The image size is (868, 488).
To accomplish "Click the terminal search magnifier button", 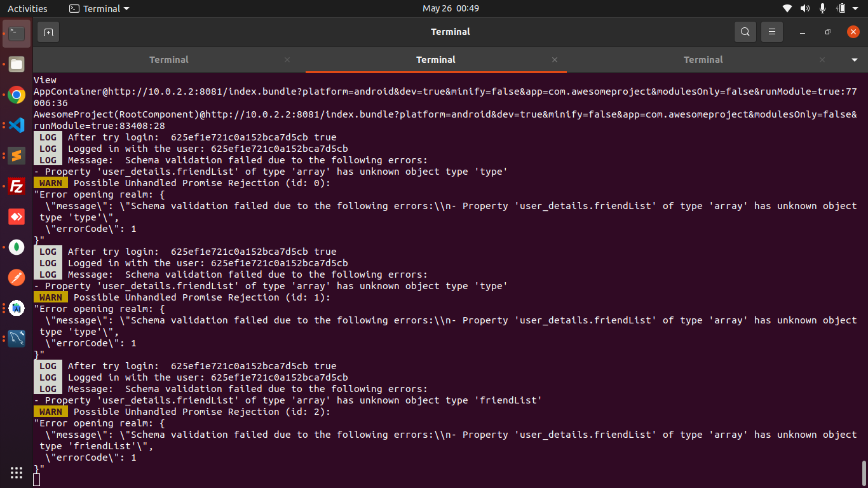I will click(x=745, y=32).
